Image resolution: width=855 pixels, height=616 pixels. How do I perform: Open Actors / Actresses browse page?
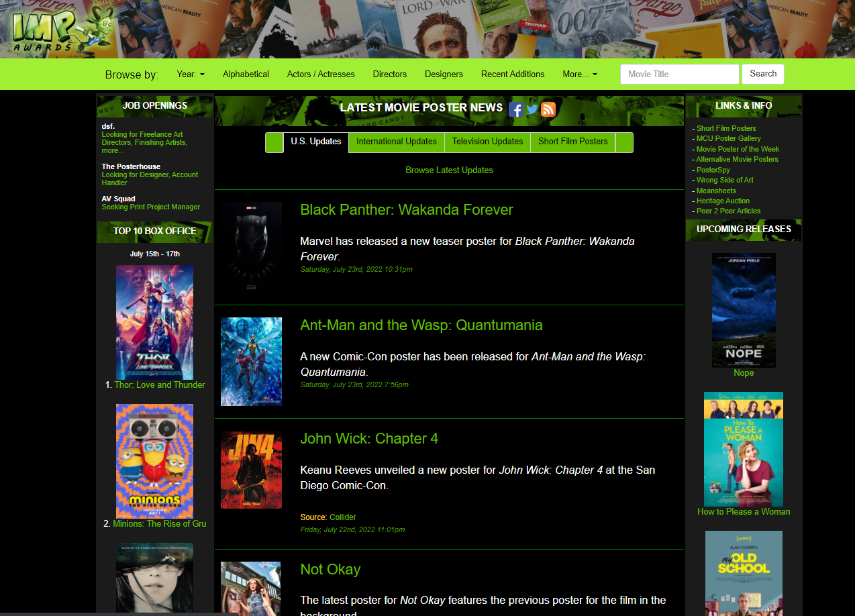321,74
